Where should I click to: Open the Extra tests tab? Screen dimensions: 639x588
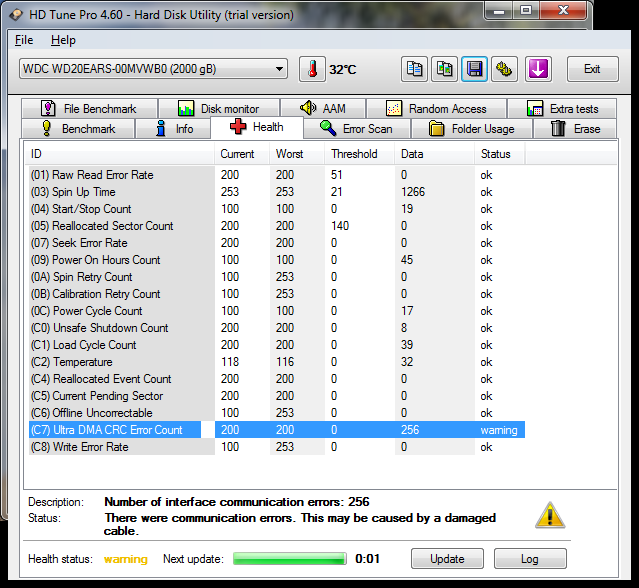562,109
